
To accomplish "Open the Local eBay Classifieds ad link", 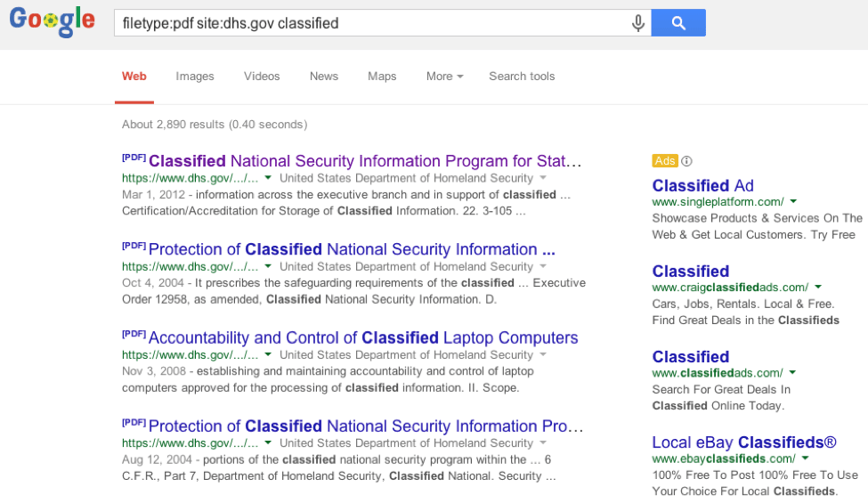I will (744, 442).
